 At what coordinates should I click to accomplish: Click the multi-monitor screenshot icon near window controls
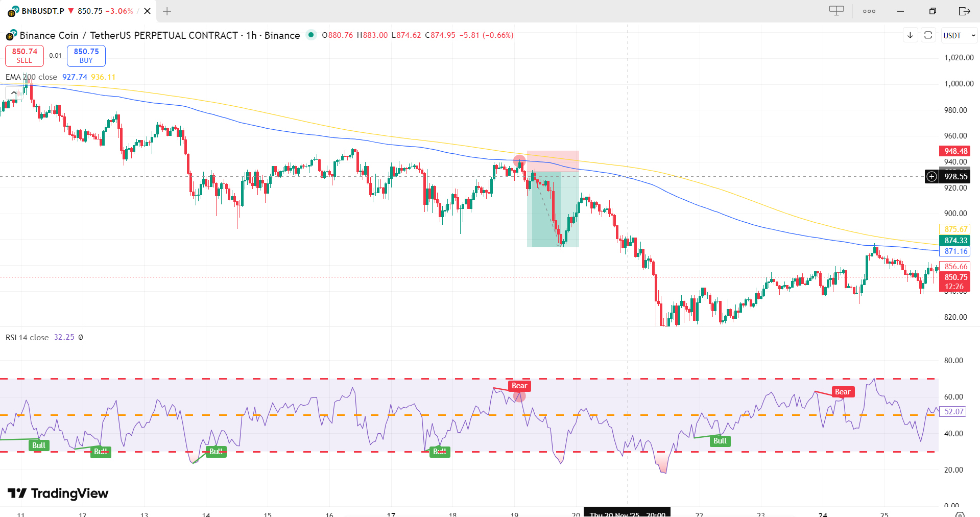click(836, 11)
